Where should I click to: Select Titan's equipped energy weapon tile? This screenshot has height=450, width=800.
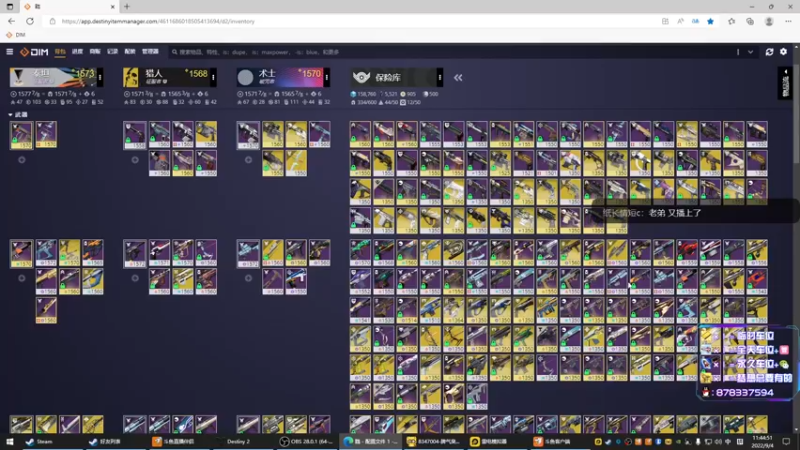(21, 254)
